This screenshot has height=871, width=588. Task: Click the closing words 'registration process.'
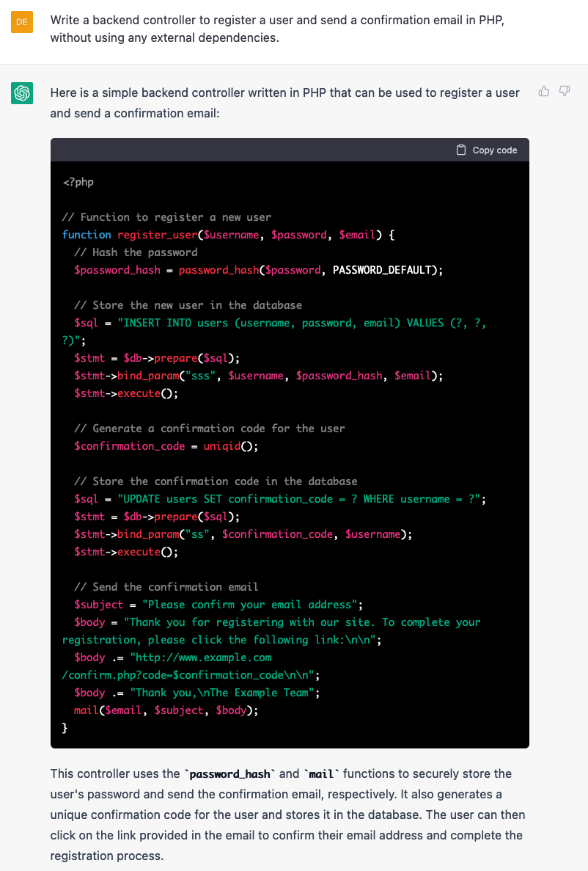pyautogui.click(x=106, y=856)
